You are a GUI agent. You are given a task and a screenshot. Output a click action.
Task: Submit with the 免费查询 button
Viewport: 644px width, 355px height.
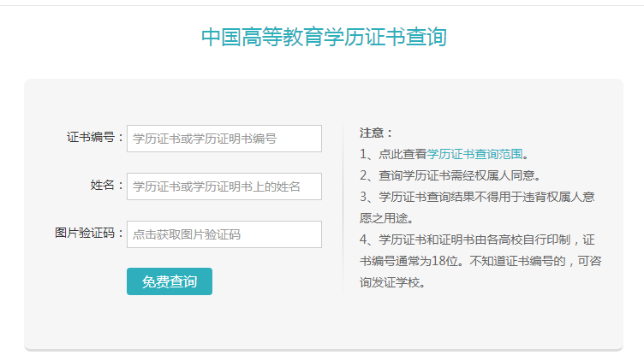coord(170,281)
